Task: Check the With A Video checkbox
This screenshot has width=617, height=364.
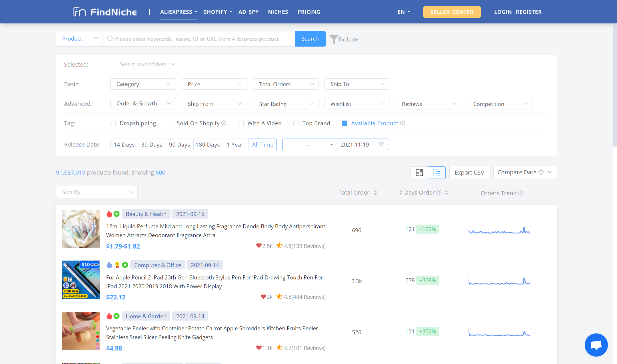Action: point(241,123)
